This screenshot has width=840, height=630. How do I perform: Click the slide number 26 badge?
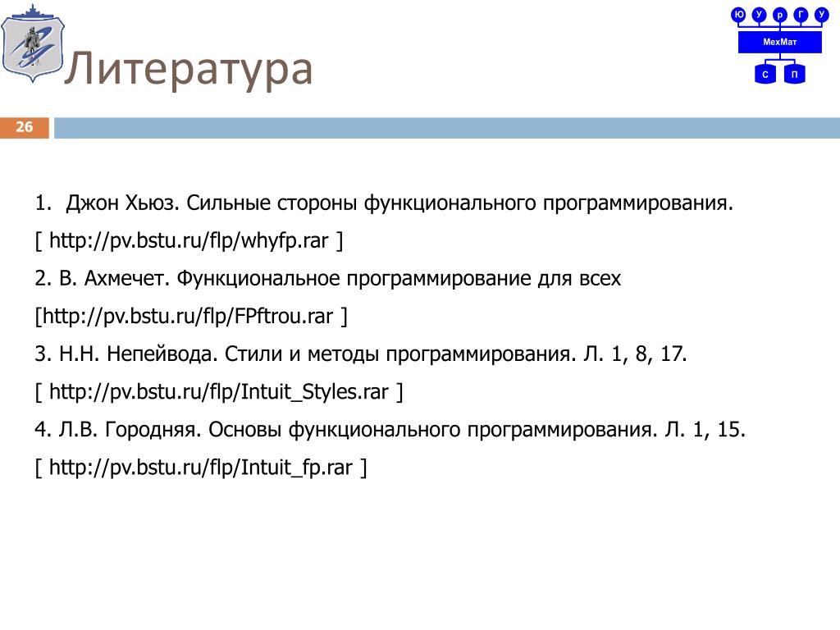25,127
